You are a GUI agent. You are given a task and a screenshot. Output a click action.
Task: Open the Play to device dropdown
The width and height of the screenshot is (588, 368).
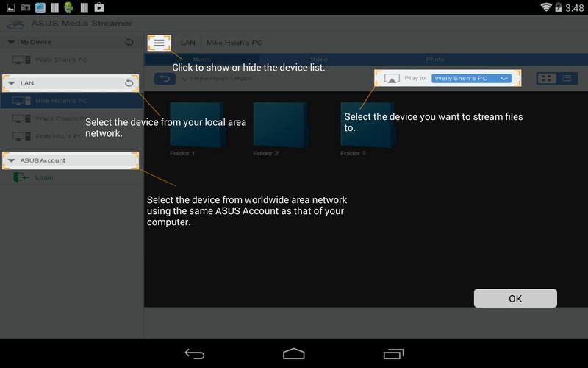[x=470, y=78]
